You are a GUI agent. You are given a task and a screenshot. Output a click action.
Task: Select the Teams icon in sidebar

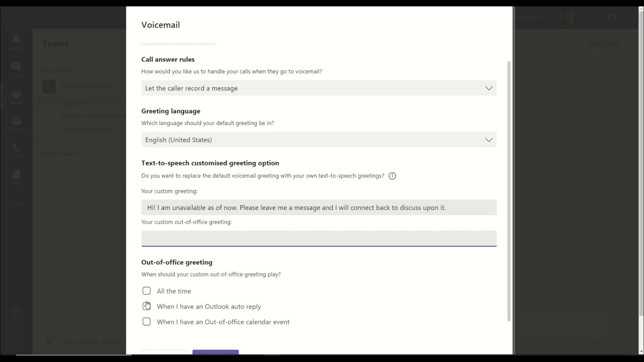click(x=16, y=96)
